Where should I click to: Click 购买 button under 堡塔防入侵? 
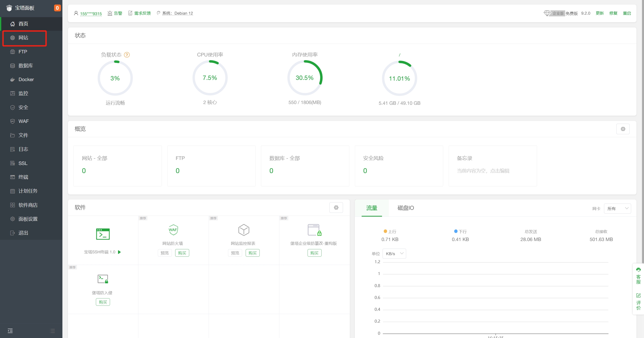click(x=103, y=302)
